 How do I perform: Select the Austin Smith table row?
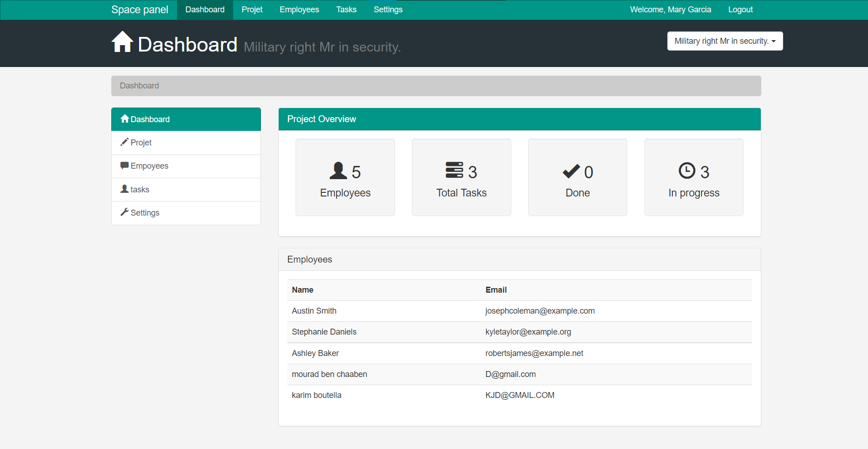314,311
